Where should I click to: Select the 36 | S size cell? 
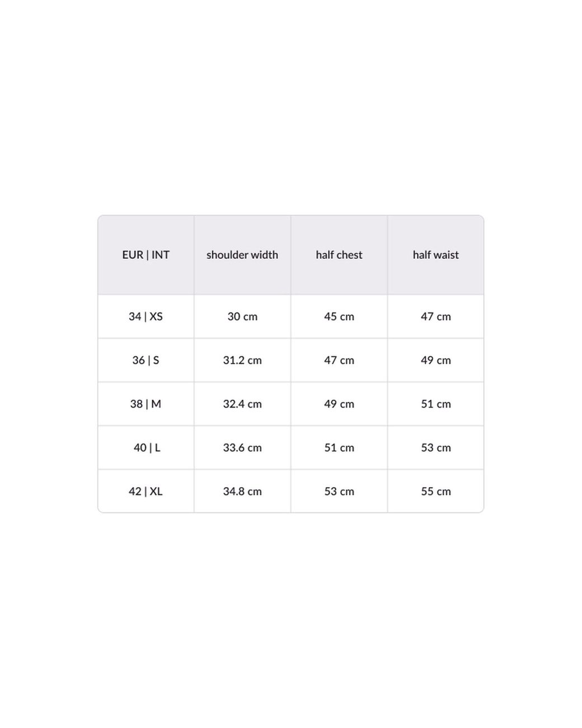(145, 360)
